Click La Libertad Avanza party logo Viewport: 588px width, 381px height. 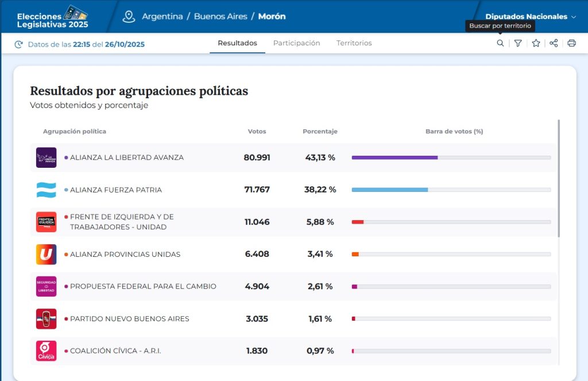click(46, 157)
